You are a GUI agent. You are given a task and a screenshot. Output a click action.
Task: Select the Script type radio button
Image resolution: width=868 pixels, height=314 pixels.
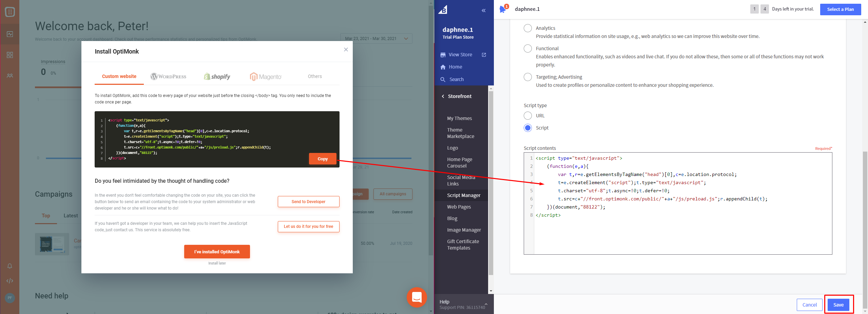(528, 128)
